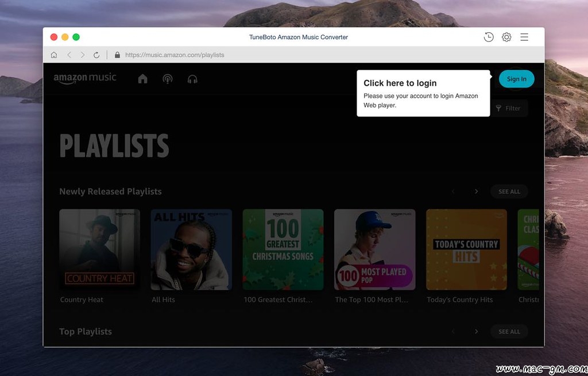
Task: Click Today's Country Hits title text
Action: pos(460,300)
